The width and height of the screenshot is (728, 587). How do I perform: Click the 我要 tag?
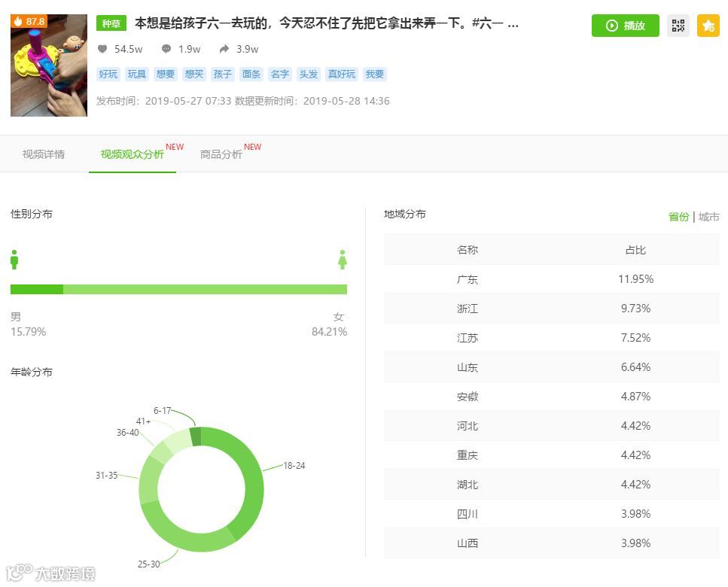[375, 75]
